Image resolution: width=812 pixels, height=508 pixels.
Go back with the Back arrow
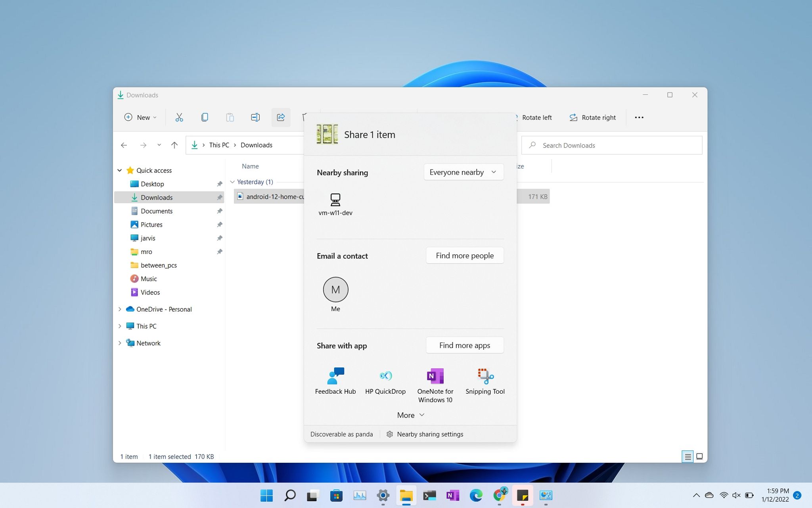pyautogui.click(x=124, y=145)
